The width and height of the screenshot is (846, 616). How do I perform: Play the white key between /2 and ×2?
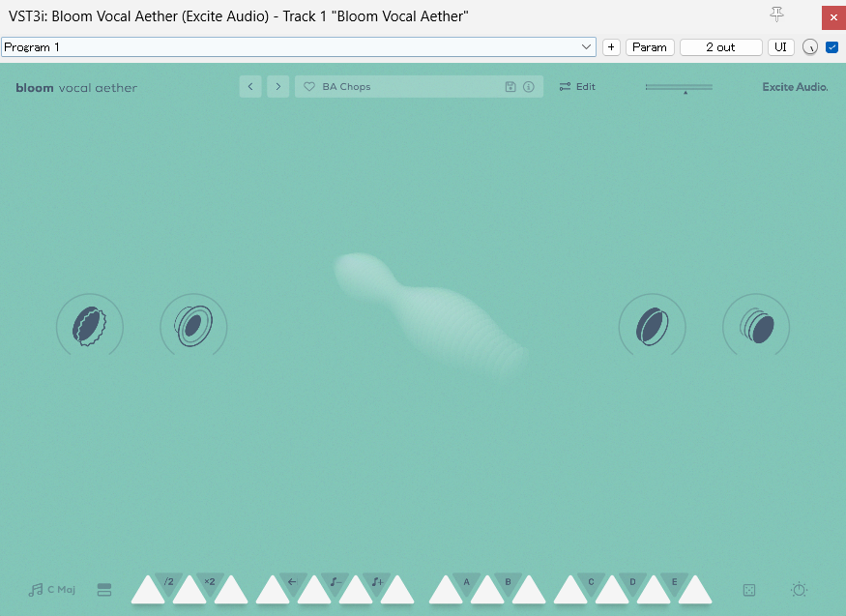[190, 592]
